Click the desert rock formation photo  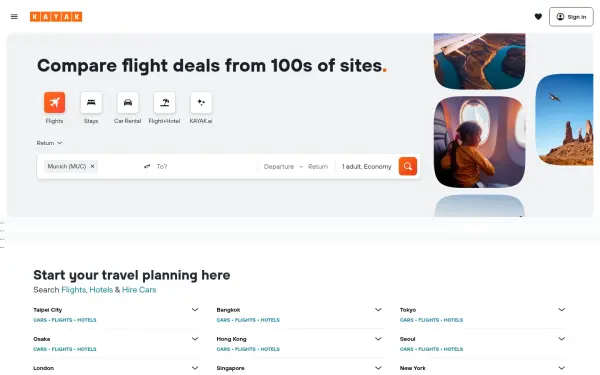[564, 120]
